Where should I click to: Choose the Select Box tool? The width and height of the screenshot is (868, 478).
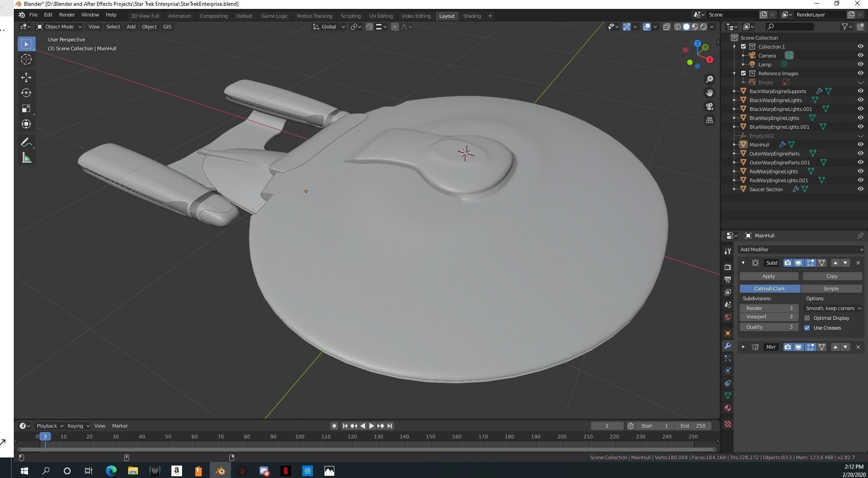coord(26,44)
